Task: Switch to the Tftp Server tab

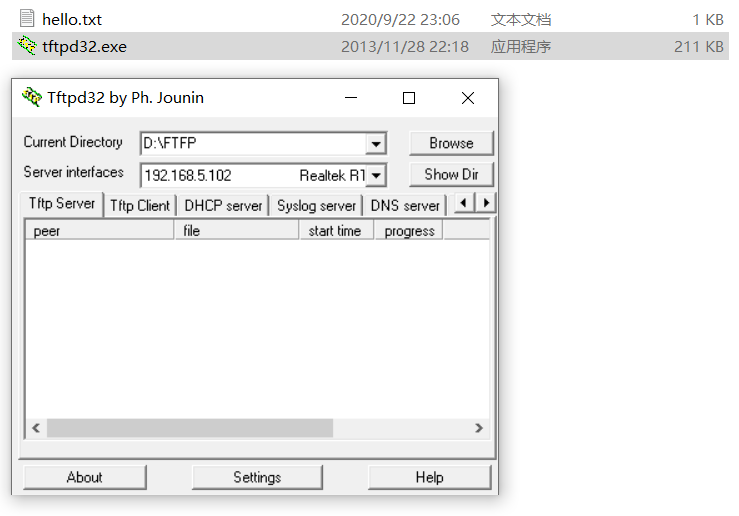Action: pyautogui.click(x=62, y=204)
